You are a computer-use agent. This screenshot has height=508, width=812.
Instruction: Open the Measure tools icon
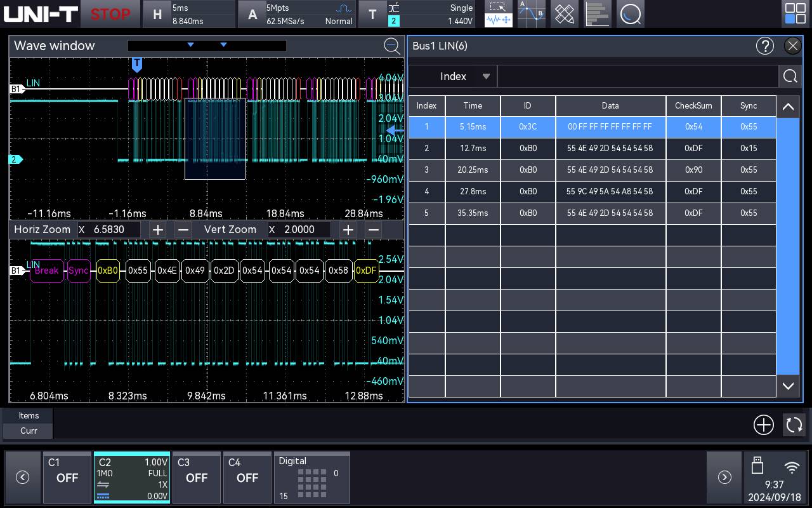(564, 14)
